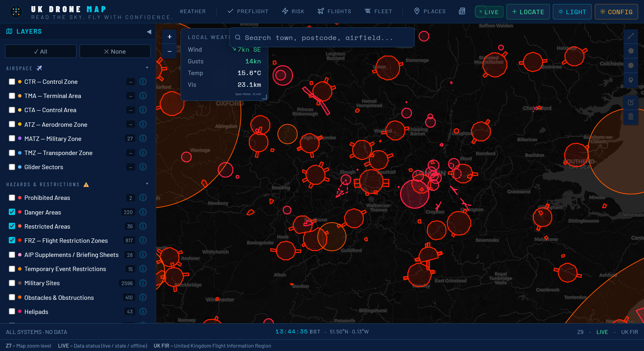The image size is (644, 351).
Task: Switch theme with the LIGHT button
Action: [572, 12]
